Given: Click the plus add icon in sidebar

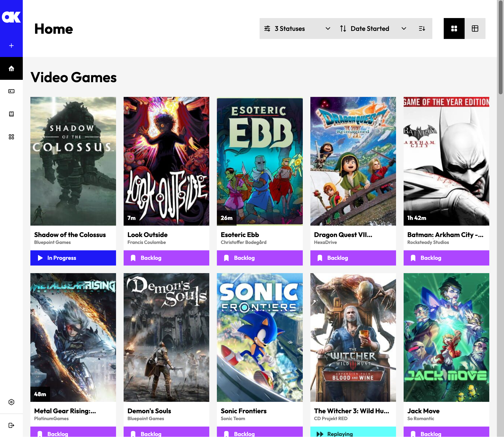Looking at the screenshot, I should 11,46.
